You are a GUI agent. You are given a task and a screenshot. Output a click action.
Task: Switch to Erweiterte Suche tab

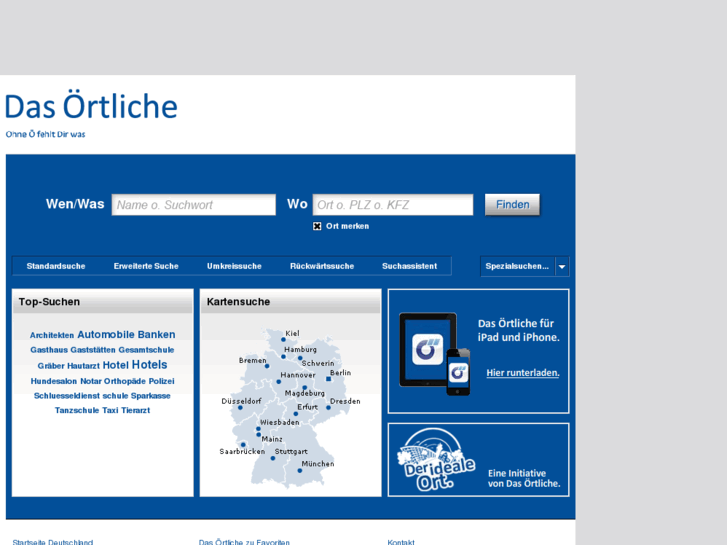point(146,266)
